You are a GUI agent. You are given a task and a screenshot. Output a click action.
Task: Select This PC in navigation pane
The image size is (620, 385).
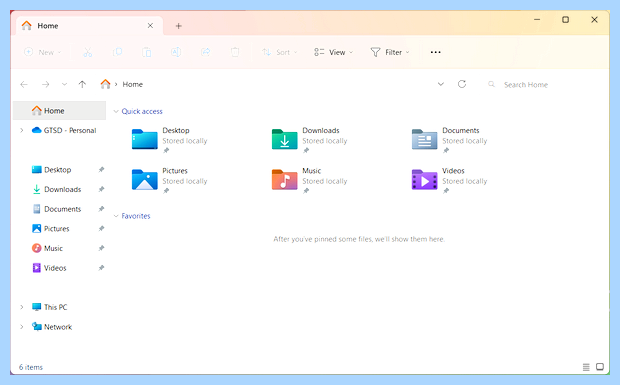[x=49, y=307]
